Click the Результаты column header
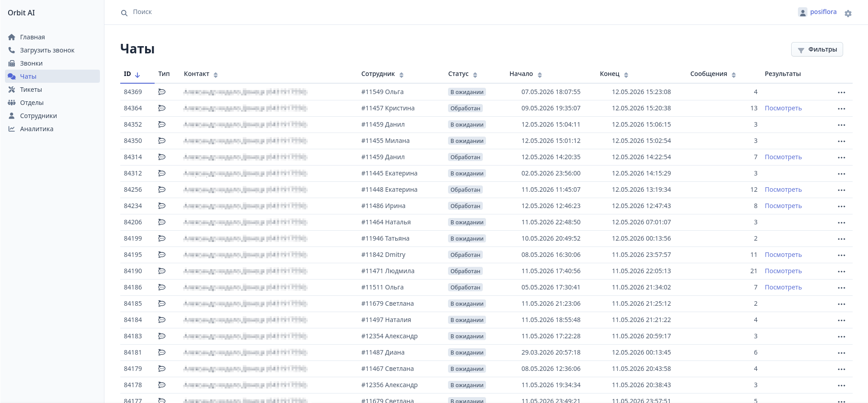 783,74
